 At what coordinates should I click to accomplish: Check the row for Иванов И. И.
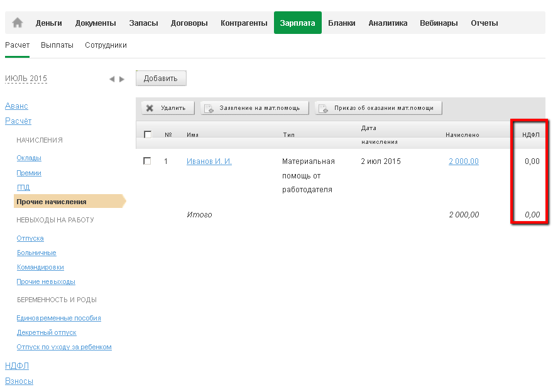click(147, 161)
